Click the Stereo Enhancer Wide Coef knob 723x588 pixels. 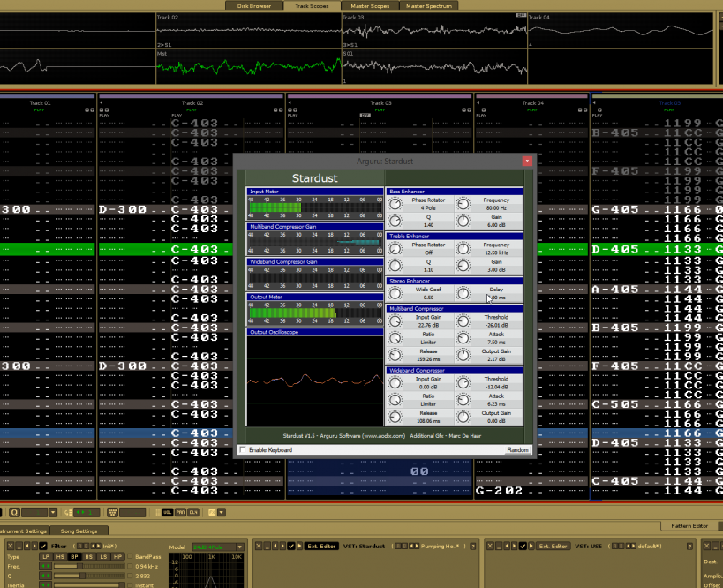click(x=395, y=293)
